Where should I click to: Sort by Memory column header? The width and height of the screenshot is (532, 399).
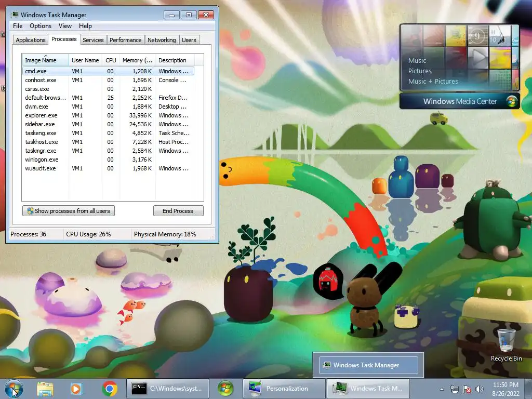pos(137,60)
